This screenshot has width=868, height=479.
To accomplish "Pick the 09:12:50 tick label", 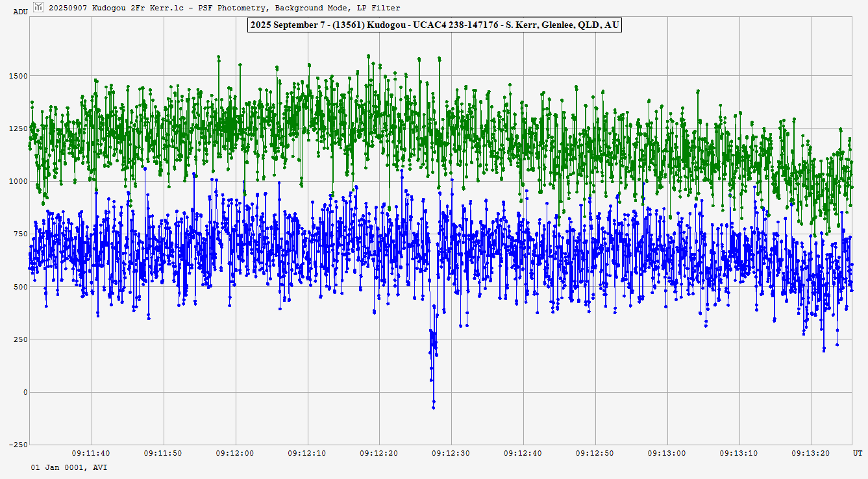I will coord(595,452).
